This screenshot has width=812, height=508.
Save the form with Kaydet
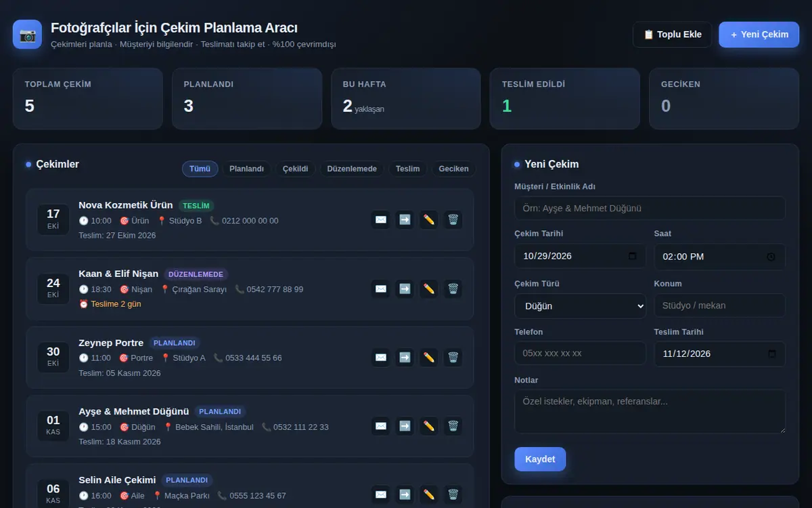pyautogui.click(x=540, y=459)
